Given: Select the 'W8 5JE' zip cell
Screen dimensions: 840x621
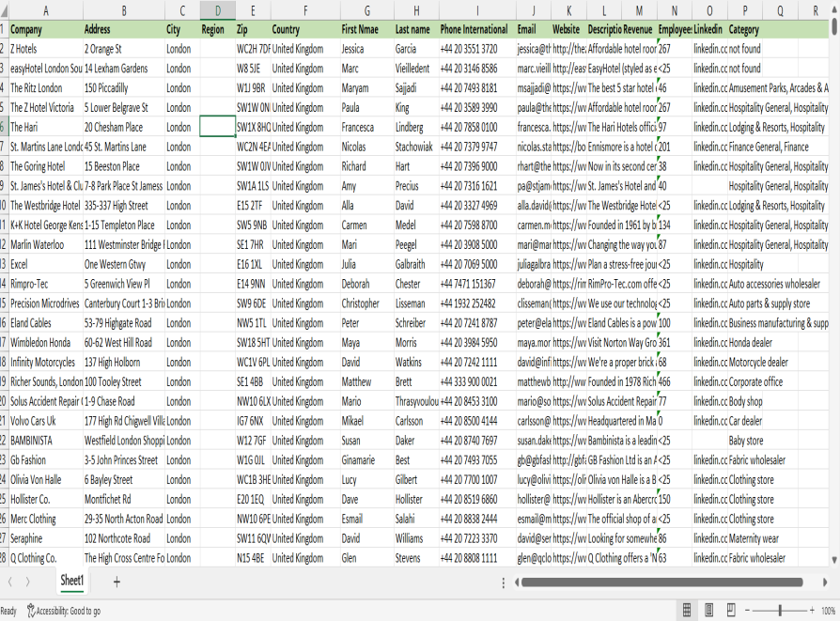Looking at the screenshot, I should 253,68.
